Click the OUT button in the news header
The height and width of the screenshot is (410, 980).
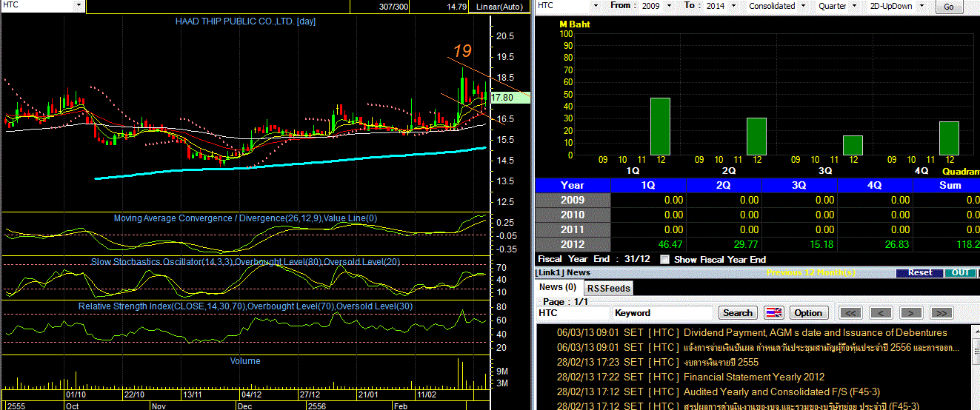[x=960, y=272]
